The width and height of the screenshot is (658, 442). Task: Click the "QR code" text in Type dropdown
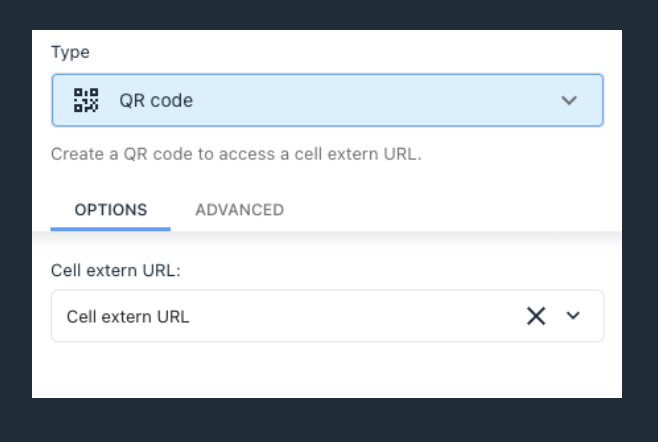(156, 101)
